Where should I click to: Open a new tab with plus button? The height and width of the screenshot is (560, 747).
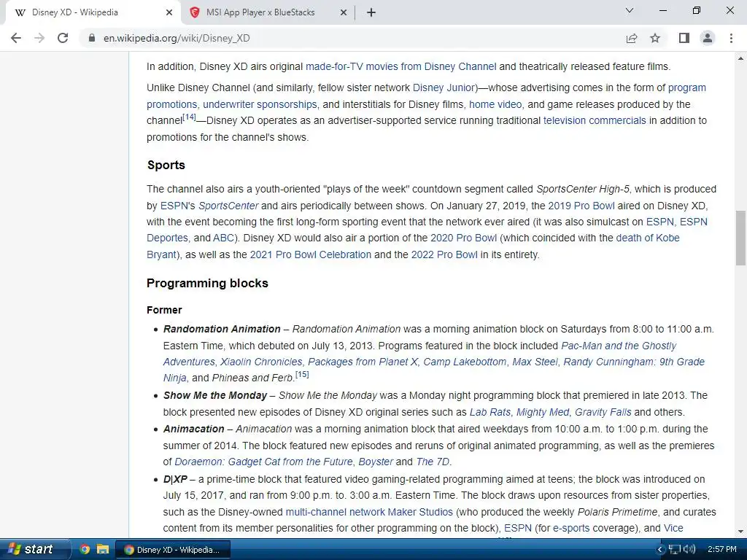coord(371,12)
